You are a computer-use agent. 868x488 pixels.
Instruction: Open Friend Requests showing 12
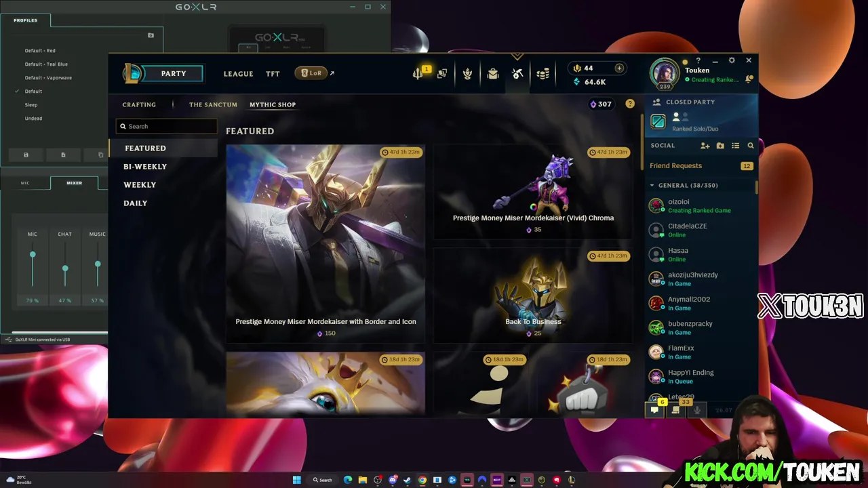click(x=701, y=165)
